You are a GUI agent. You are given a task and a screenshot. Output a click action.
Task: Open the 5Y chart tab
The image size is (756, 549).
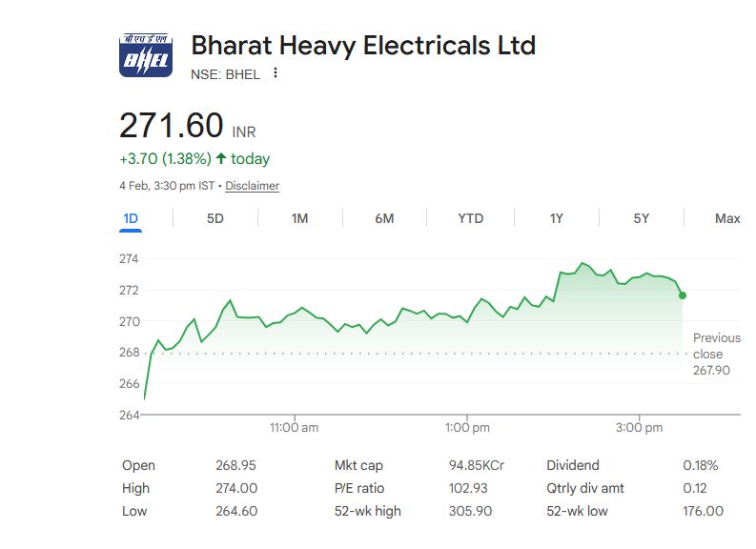tap(642, 218)
